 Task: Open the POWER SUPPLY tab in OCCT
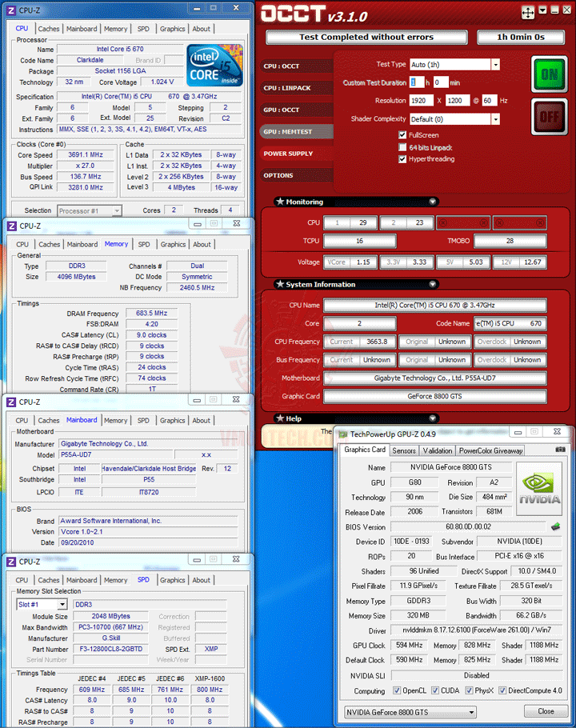pyautogui.click(x=297, y=154)
